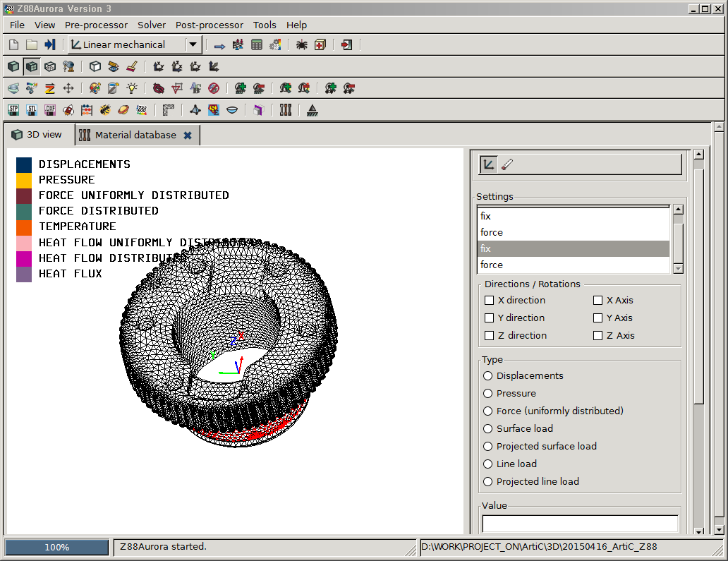Image resolution: width=728 pixels, height=561 pixels.
Task: Select the pan view cross-arrows icon
Action: (68, 88)
